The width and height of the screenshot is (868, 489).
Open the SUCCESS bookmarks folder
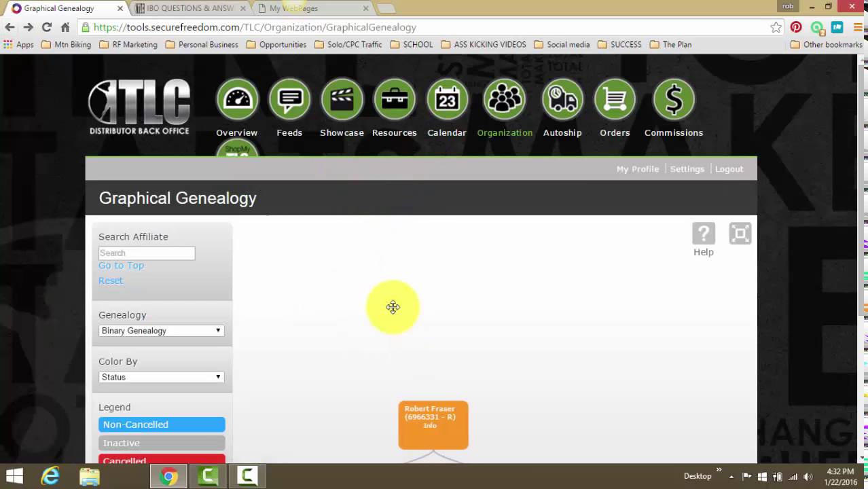pos(619,45)
